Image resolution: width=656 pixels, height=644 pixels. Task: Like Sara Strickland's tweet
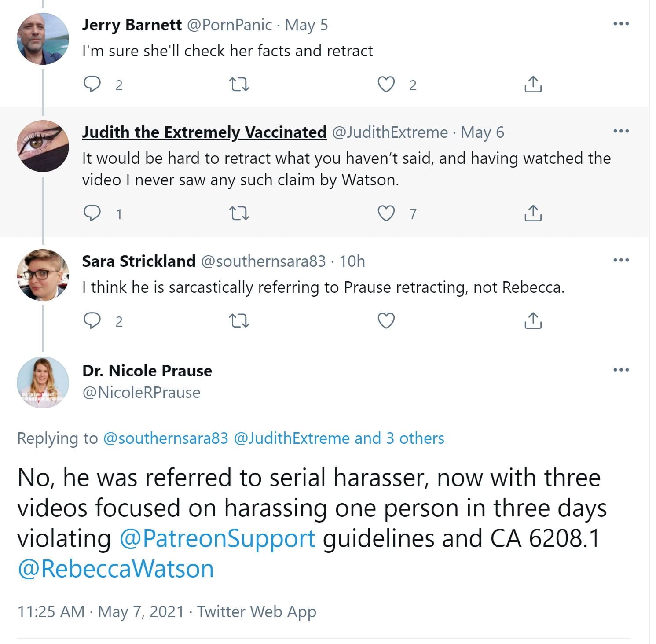click(386, 321)
